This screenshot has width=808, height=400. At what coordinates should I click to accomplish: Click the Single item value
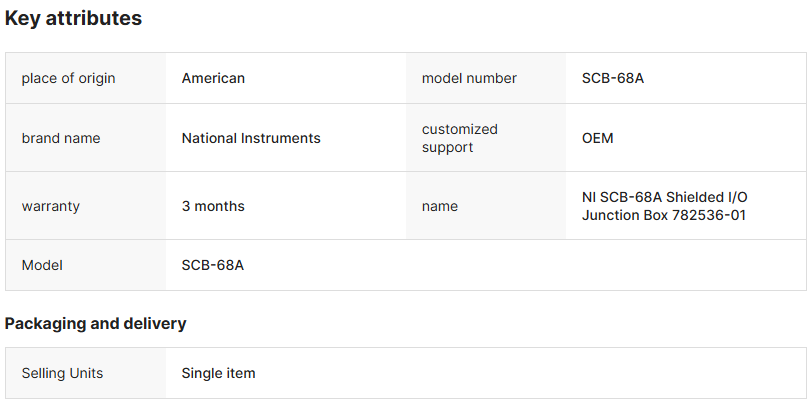pos(218,373)
